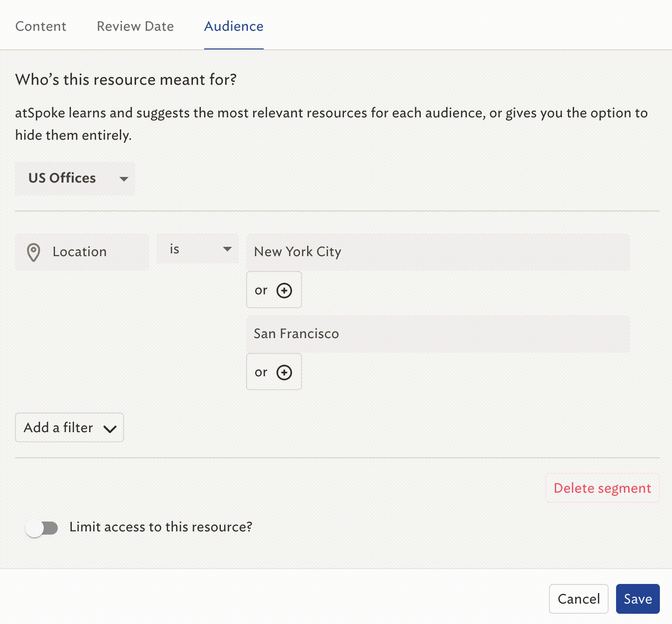The width and height of the screenshot is (672, 624).
Task: Click the Location filter field
Action: [82, 252]
